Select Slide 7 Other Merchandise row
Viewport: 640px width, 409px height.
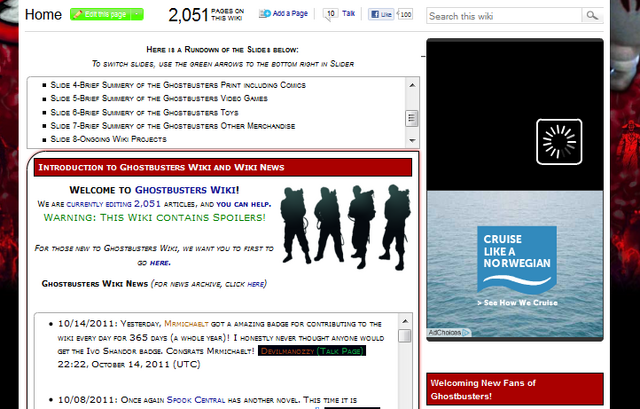pyautogui.click(x=173, y=126)
